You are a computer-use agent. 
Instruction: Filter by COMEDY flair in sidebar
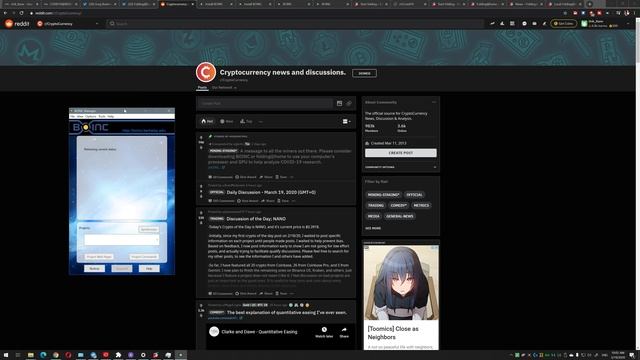[398, 205]
